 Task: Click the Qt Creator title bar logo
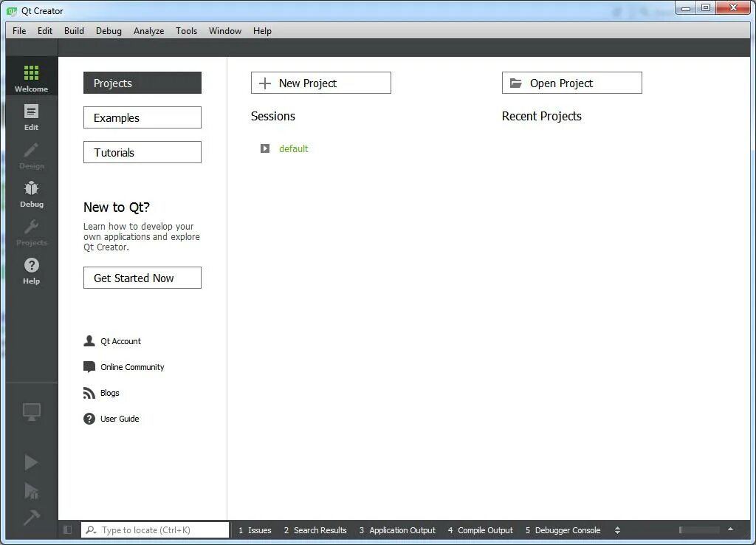pos(12,10)
